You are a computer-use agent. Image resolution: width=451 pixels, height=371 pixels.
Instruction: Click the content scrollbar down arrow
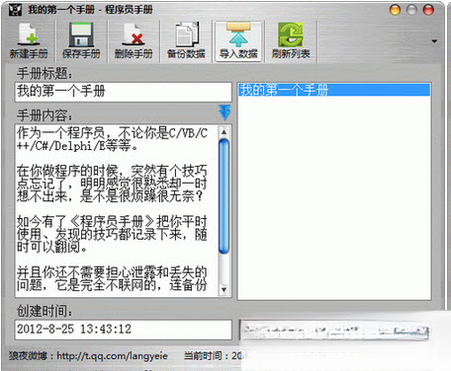click(x=224, y=289)
